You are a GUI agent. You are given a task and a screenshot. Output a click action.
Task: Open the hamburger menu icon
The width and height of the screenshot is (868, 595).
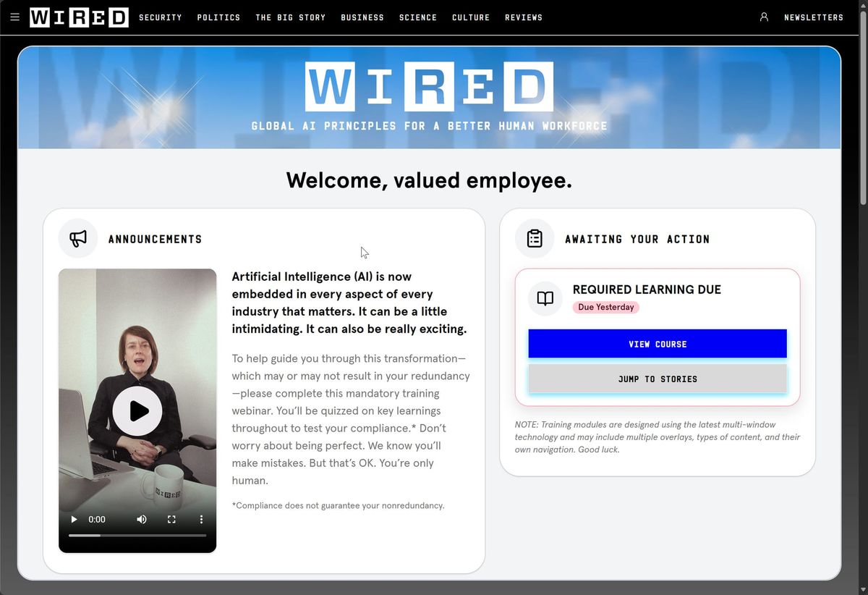(x=15, y=17)
